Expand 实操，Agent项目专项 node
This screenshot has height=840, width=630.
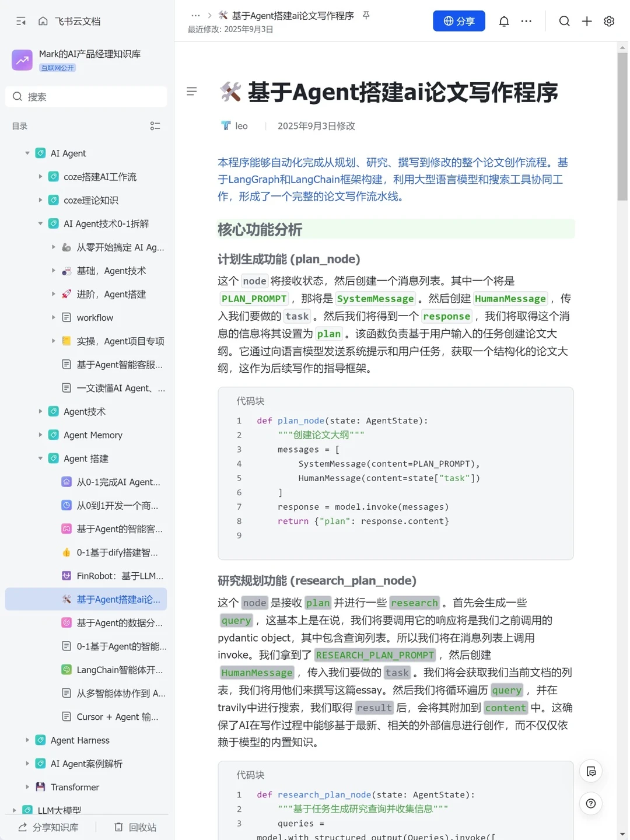pos(53,341)
